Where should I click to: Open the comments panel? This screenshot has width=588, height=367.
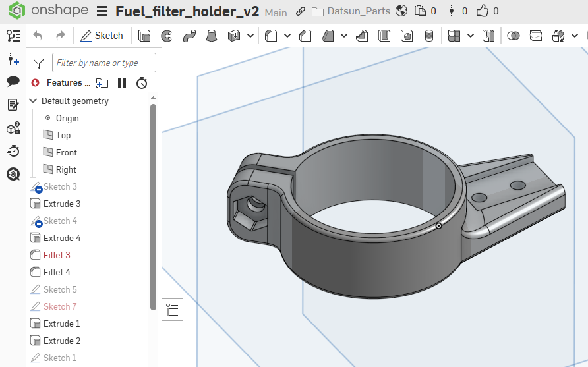tap(13, 81)
